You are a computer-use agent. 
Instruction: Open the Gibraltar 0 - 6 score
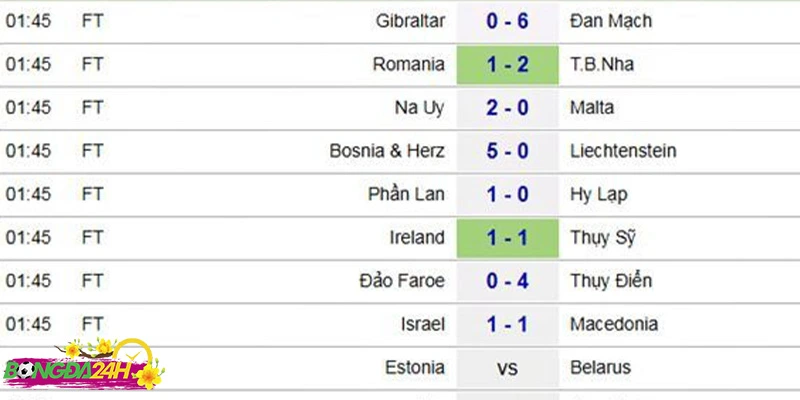(507, 21)
